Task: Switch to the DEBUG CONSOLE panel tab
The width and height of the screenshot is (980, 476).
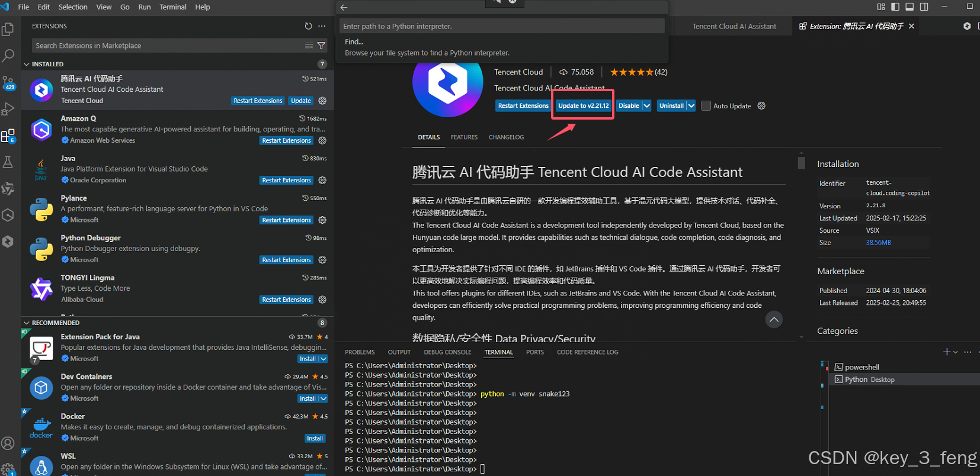Action: (447, 352)
